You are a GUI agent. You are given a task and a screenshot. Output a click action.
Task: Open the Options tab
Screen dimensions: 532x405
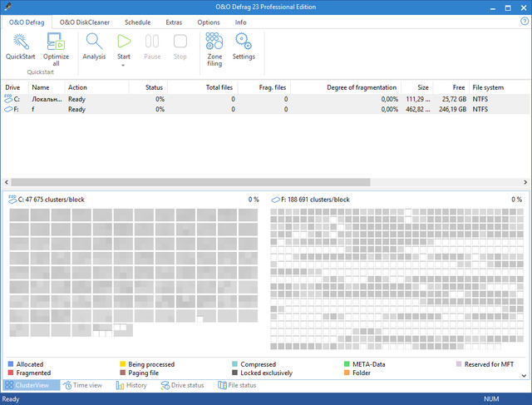click(209, 22)
